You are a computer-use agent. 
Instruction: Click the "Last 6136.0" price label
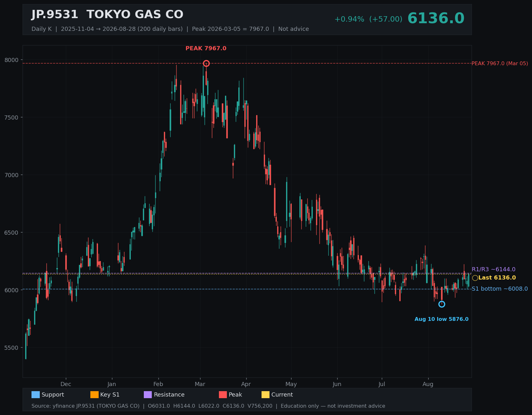click(497, 278)
